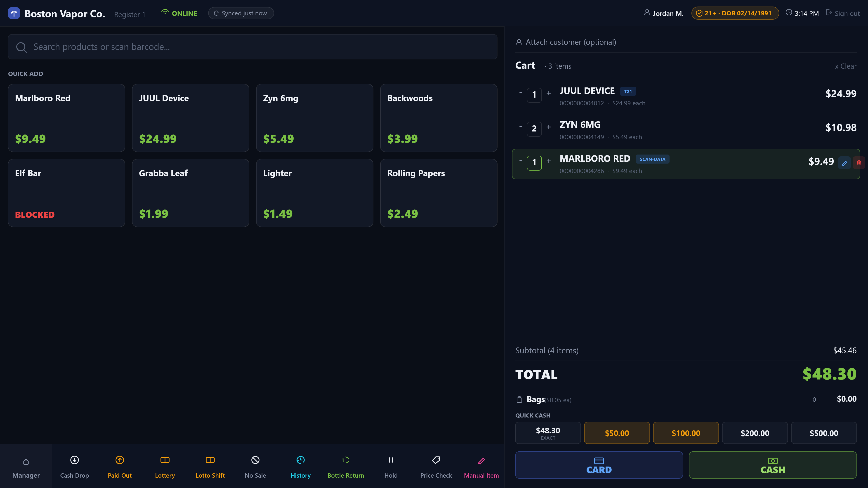The width and height of the screenshot is (868, 488).
Task: Add a Manual Item
Action: pos(481,466)
